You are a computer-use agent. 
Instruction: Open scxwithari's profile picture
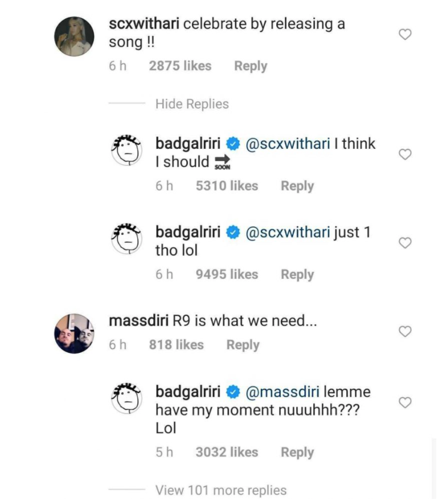tap(74, 36)
